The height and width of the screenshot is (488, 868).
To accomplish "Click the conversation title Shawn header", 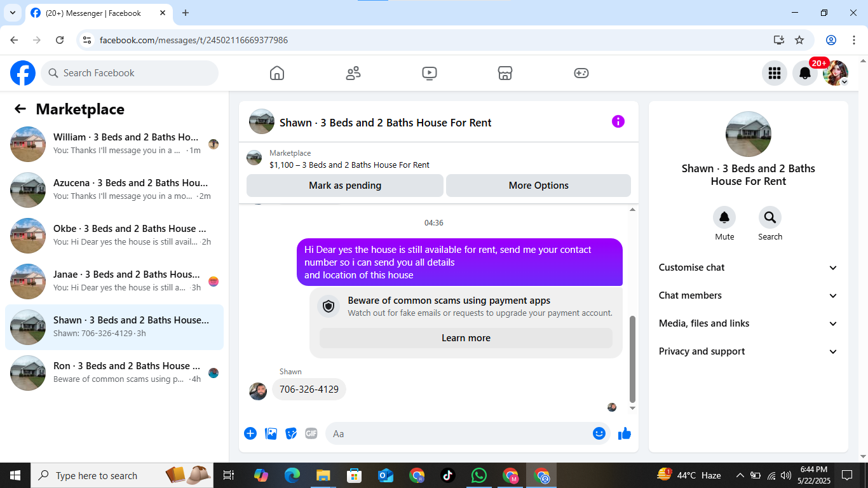I will [x=386, y=123].
